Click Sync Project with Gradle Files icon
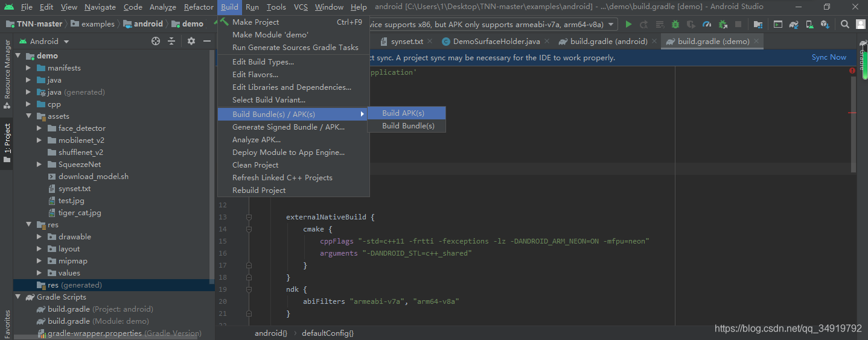 pos(794,24)
